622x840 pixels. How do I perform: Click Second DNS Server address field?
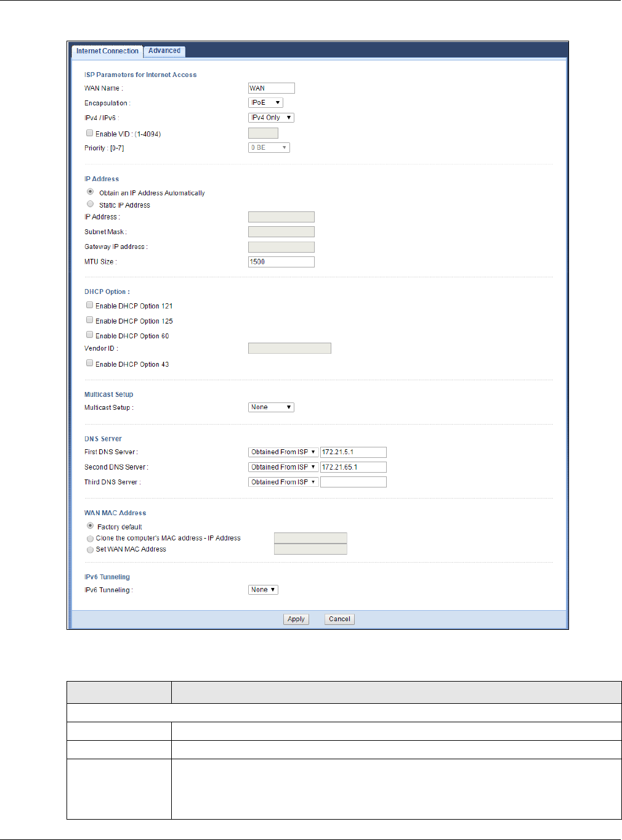[x=353, y=467]
